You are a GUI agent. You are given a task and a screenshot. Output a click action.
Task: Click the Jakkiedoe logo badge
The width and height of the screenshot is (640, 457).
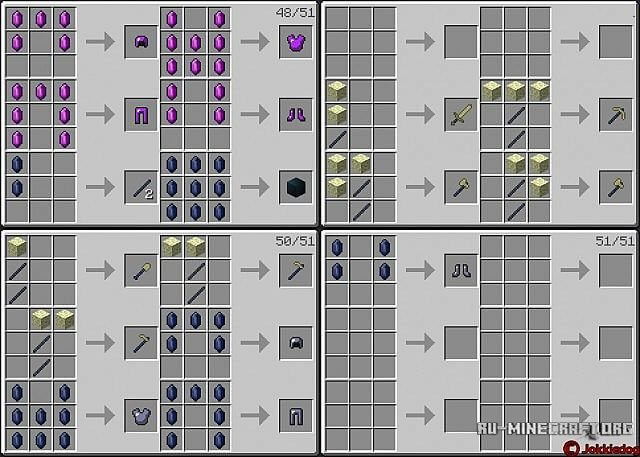(x=601, y=448)
